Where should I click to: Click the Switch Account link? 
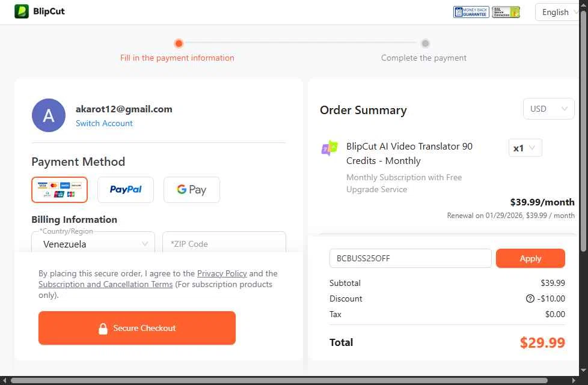coord(104,123)
